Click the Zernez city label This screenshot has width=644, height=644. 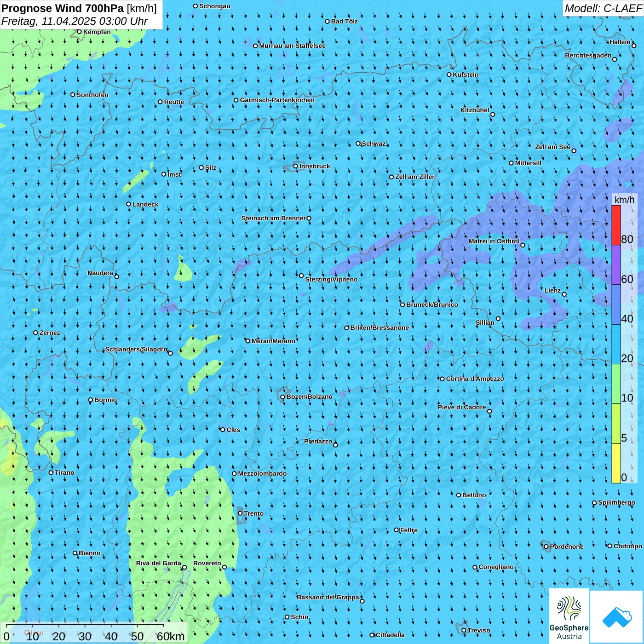(x=50, y=333)
